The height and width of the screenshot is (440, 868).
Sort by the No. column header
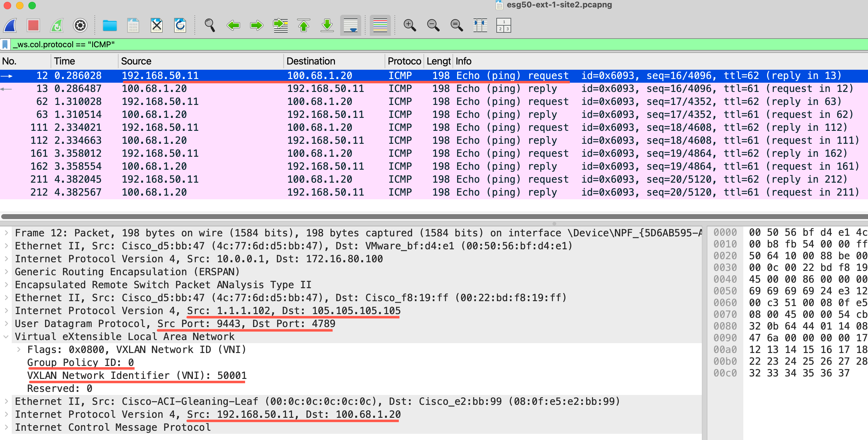pos(25,61)
